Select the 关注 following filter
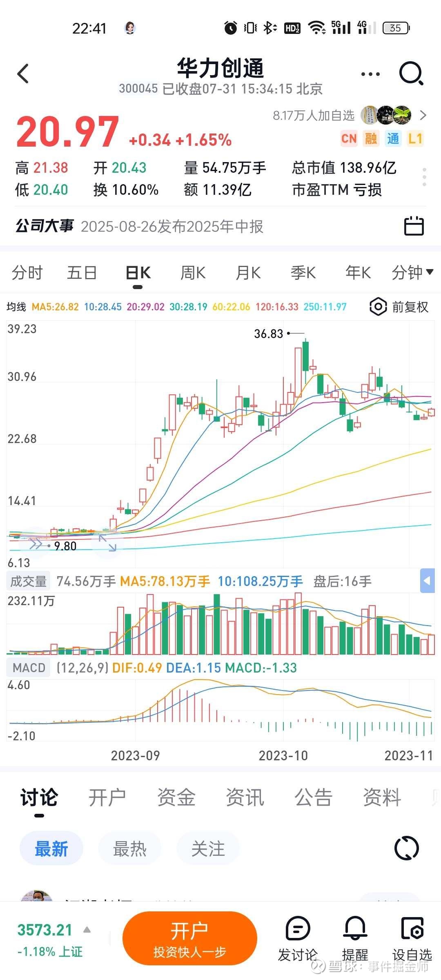Image resolution: width=441 pixels, height=980 pixels. [208, 849]
